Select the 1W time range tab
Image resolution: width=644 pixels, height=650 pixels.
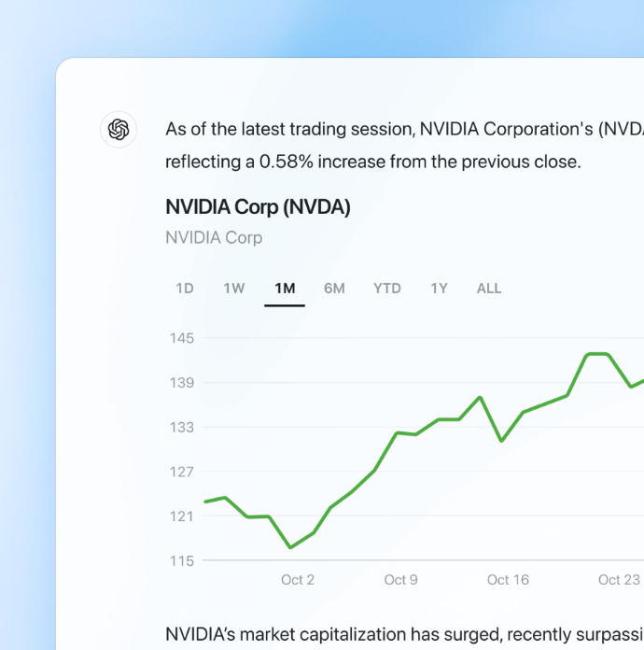pos(233,289)
